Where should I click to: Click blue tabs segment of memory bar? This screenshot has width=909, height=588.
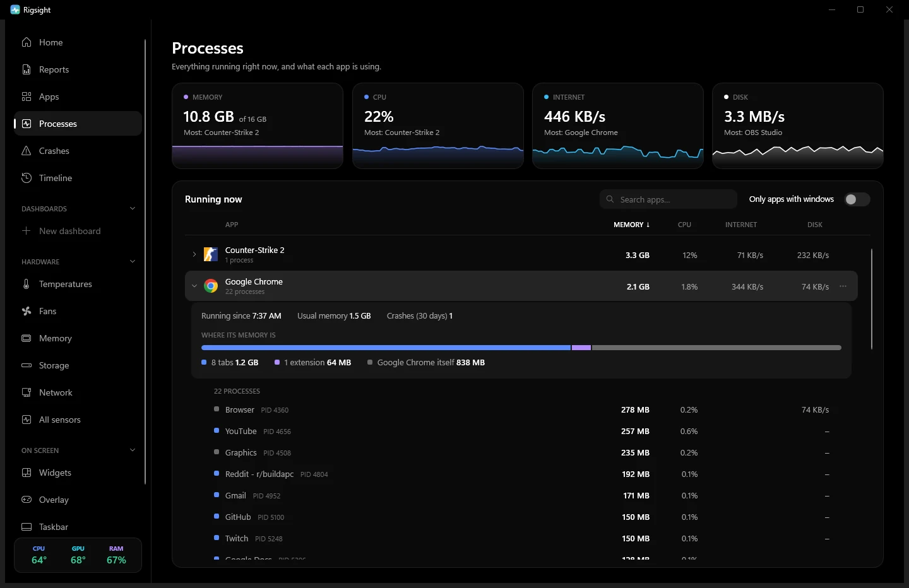[386, 348]
